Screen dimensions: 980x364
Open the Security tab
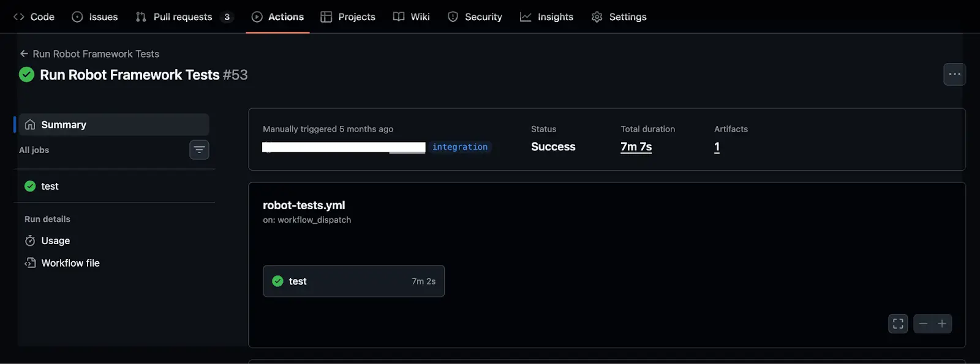pos(475,17)
